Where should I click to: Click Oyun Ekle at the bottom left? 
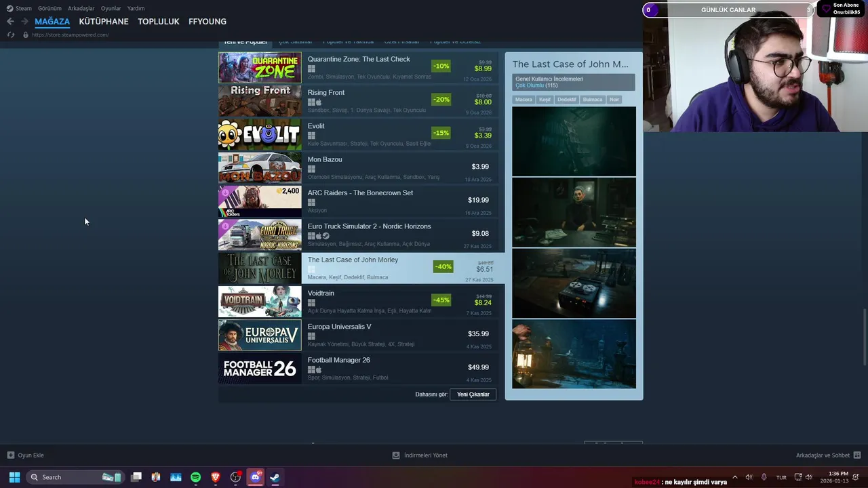tap(31, 455)
